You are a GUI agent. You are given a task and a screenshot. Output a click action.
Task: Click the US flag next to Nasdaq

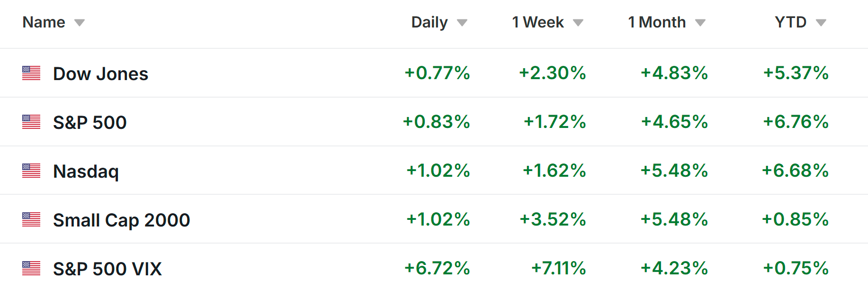31,171
